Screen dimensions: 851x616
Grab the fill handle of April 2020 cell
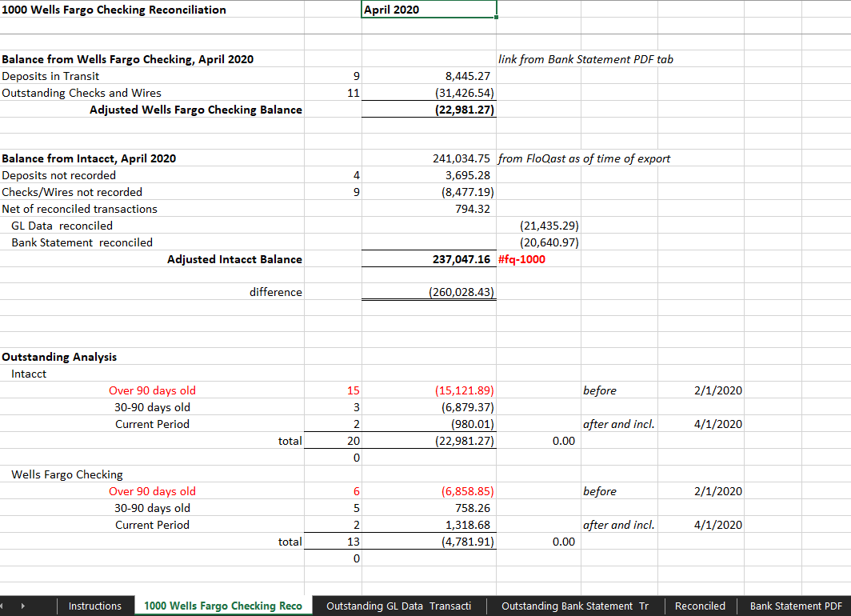pyautogui.click(x=496, y=18)
